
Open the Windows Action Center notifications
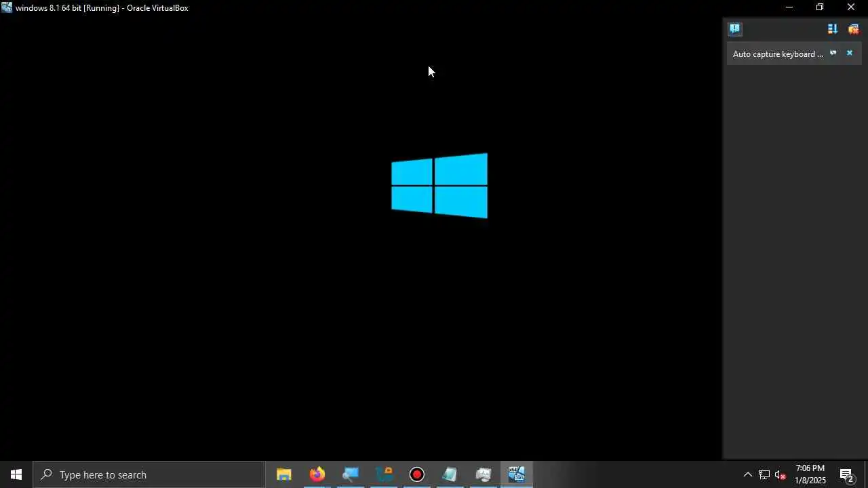pos(846,474)
